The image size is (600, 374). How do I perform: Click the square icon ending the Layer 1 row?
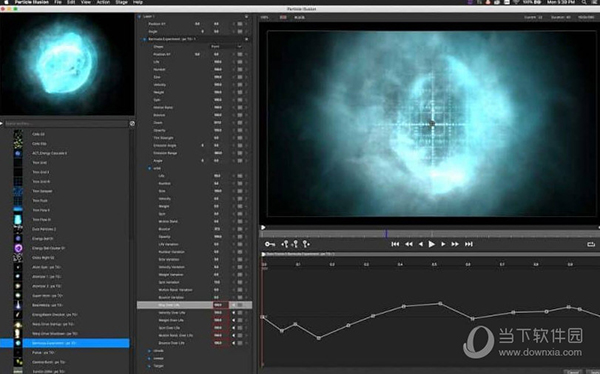tap(246, 17)
